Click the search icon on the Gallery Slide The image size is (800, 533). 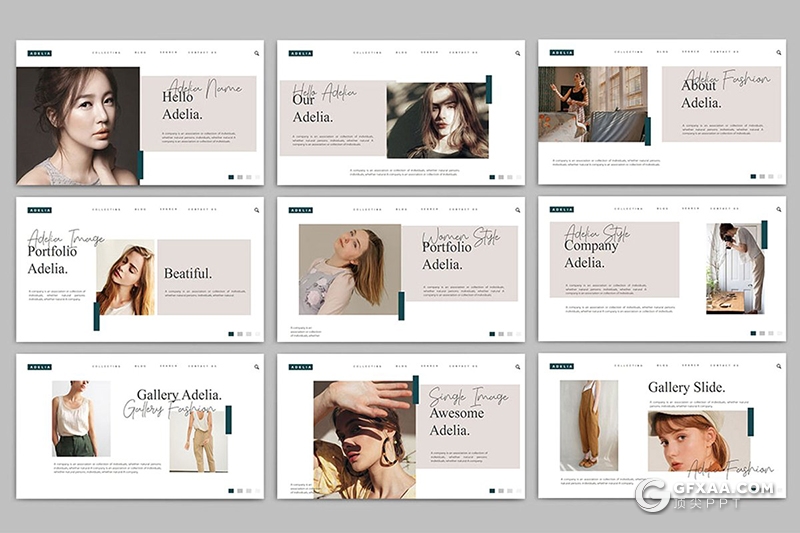click(778, 367)
